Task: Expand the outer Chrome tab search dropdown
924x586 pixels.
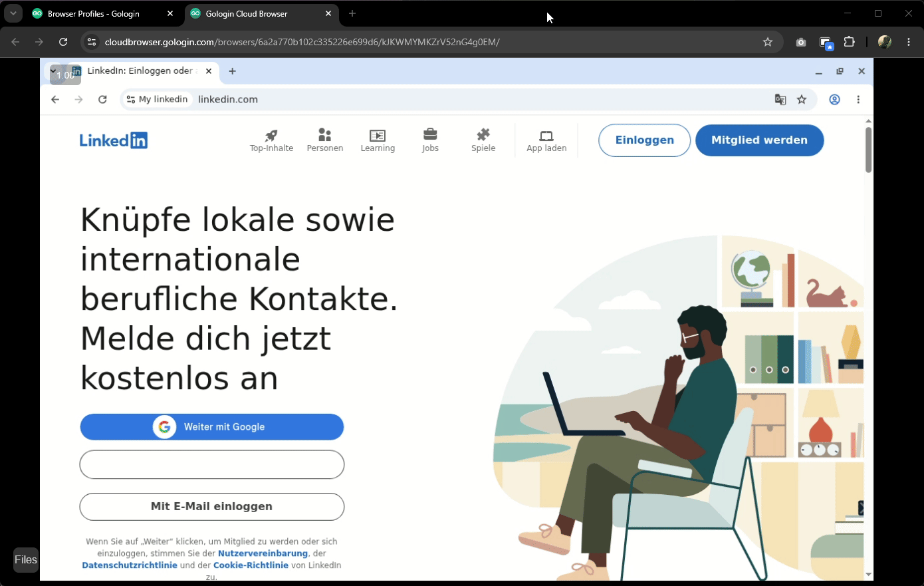Action: 13,13
